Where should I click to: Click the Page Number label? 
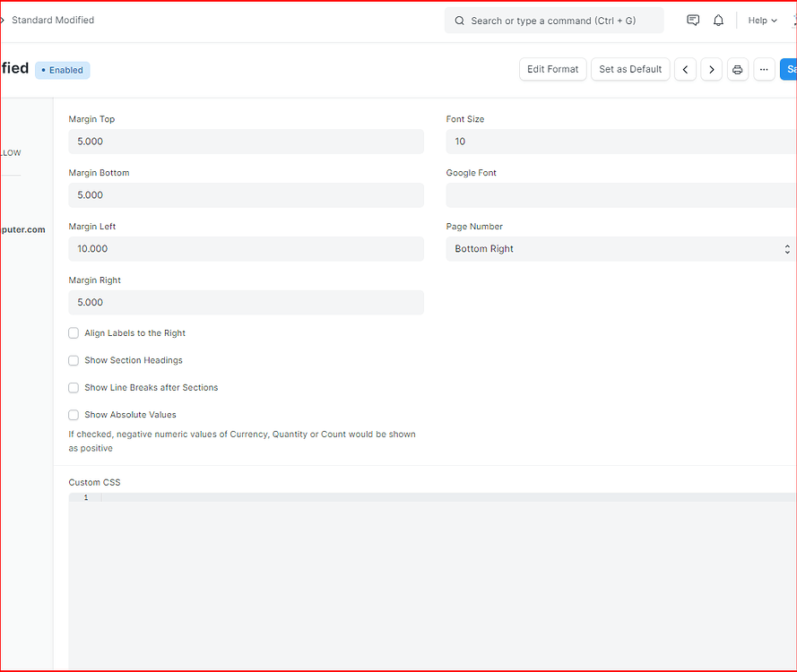[474, 227]
